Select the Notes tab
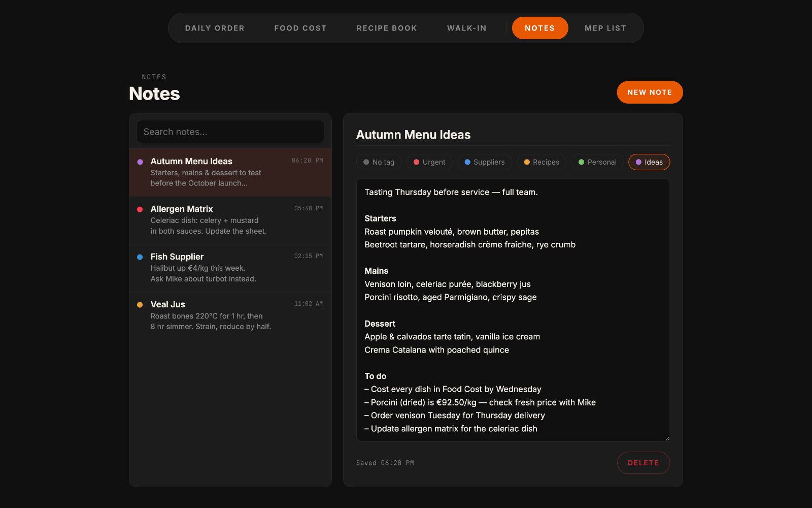 tap(540, 28)
